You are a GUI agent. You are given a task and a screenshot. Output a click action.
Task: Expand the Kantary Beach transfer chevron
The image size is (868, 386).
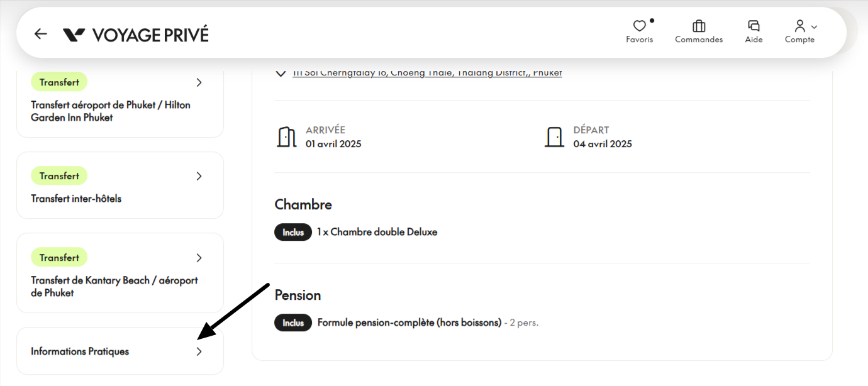pos(199,258)
